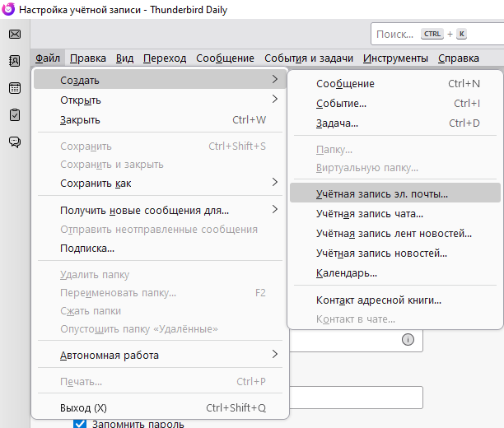This screenshot has width=504, height=428.
Task: Click the info icon in the field
Action: (x=408, y=340)
